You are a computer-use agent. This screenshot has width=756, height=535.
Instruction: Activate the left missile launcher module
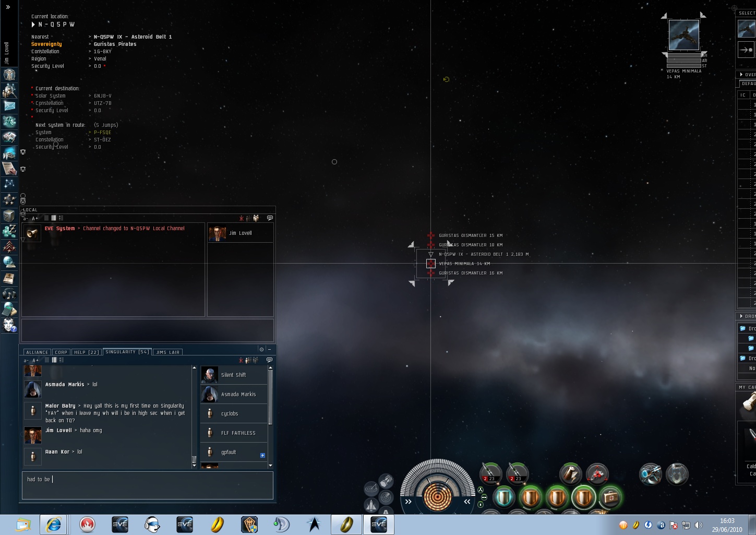[x=490, y=473]
